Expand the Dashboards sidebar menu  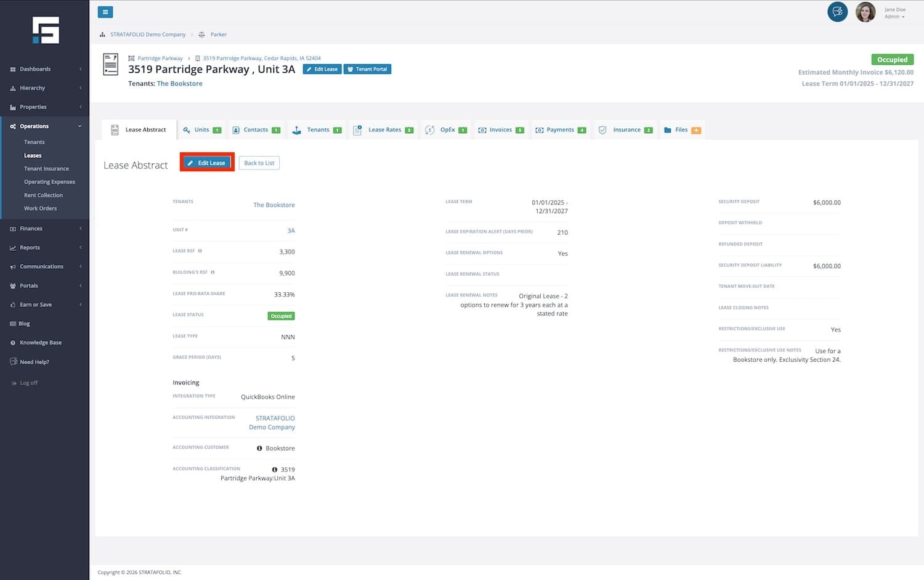tap(35, 69)
